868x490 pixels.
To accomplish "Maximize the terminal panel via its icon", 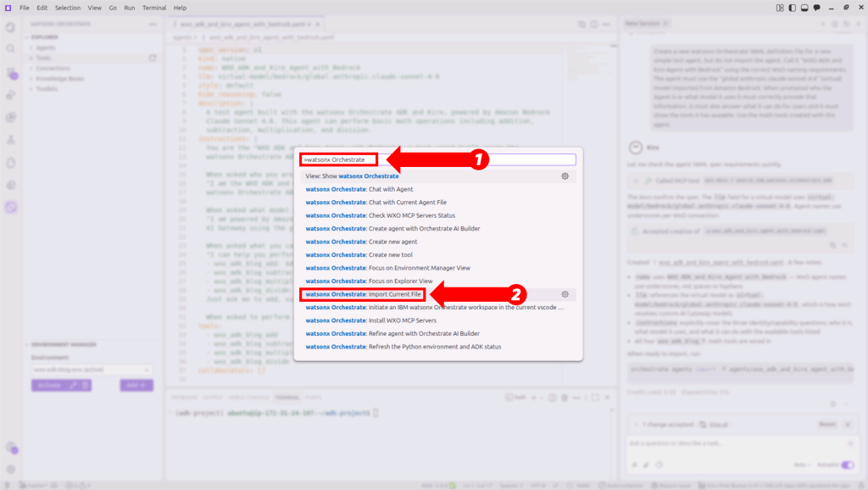I will [x=594, y=397].
